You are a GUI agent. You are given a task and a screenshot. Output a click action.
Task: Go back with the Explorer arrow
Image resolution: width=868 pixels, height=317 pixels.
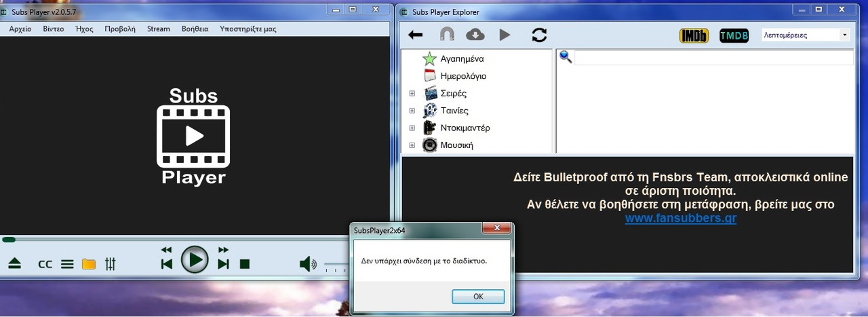pos(416,35)
